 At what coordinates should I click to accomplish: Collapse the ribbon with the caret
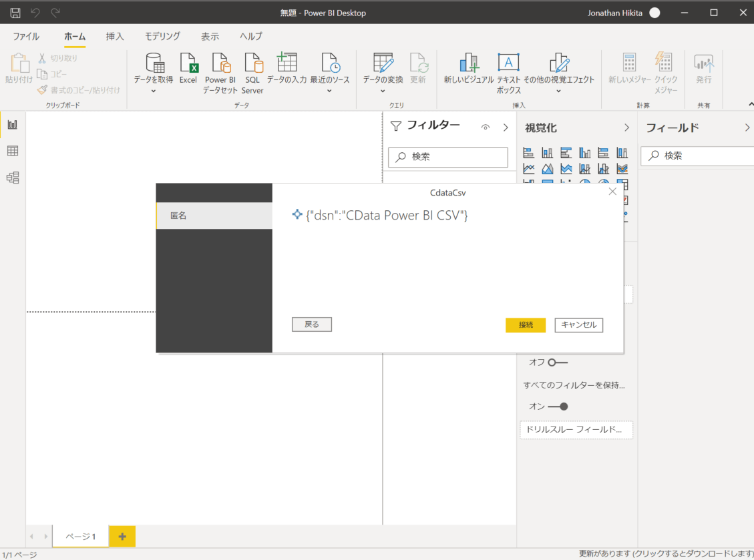pyautogui.click(x=751, y=104)
